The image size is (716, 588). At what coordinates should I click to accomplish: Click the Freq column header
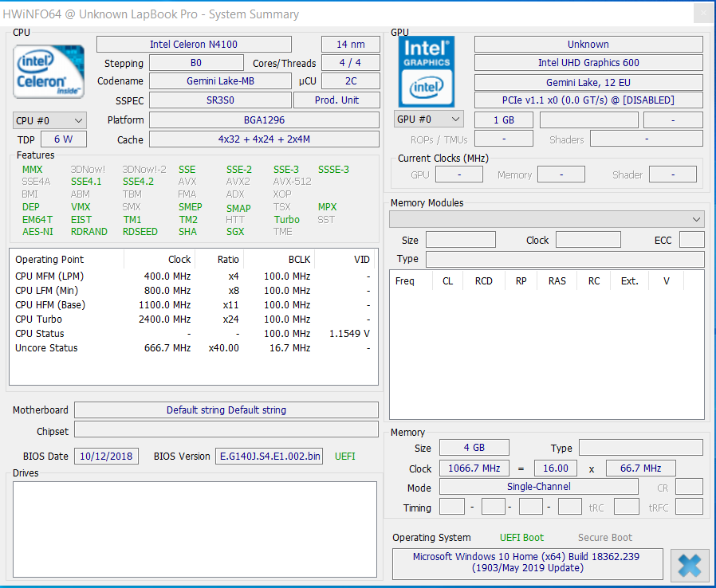[405, 281]
